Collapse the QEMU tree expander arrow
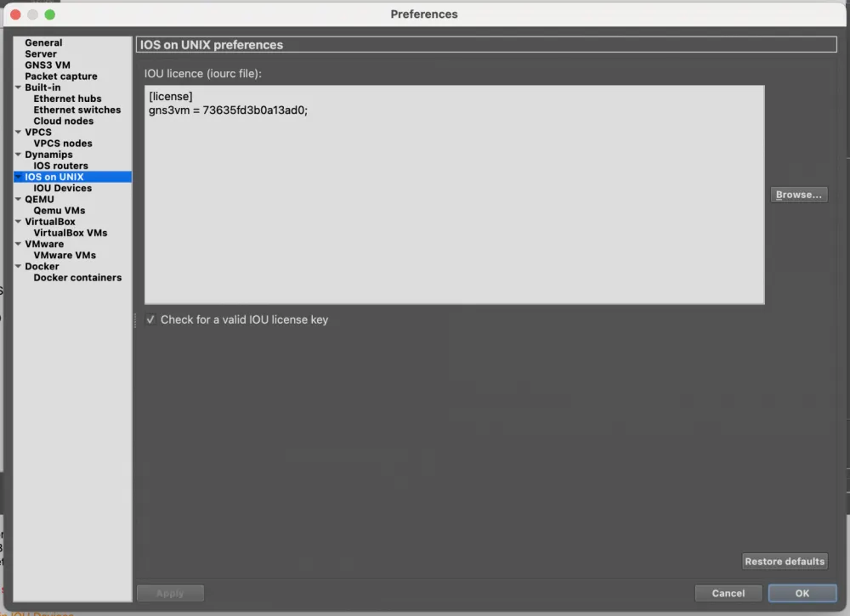 pyautogui.click(x=18, y=200)
